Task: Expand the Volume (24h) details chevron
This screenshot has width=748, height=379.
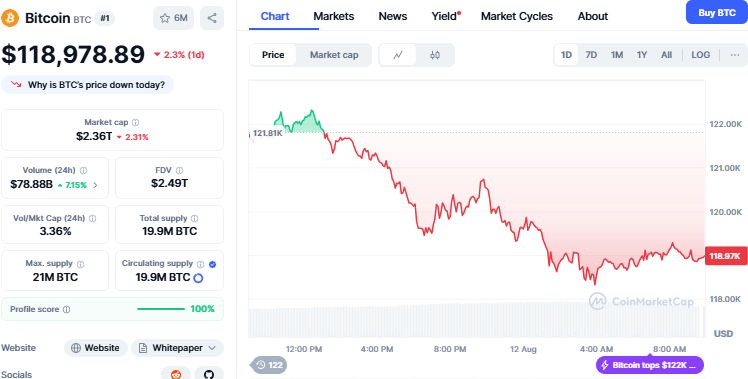Action: 95,185
